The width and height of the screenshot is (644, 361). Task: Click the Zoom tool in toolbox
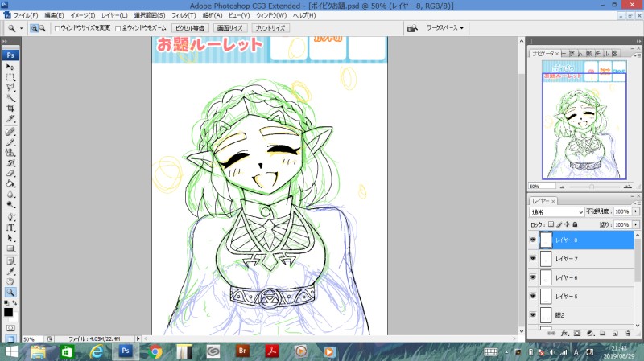(x=10, y=292)
